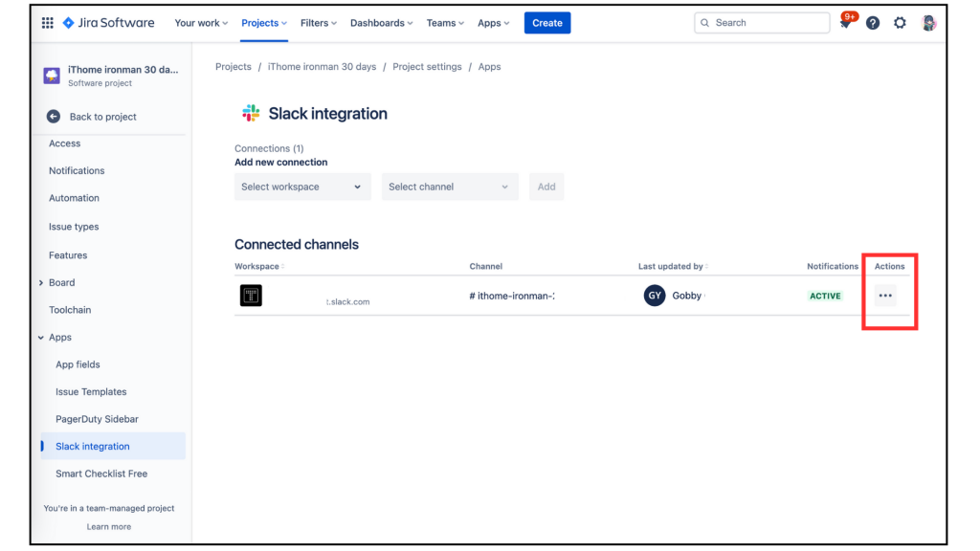Collapse the Apps sidebar section

pyautogui.click(x=41, y=338)
